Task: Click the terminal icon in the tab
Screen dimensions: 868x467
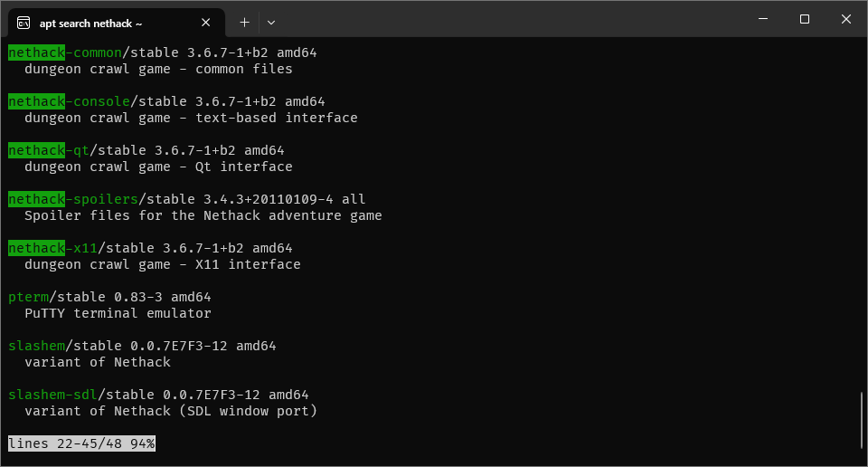Action: coord(24,22)
